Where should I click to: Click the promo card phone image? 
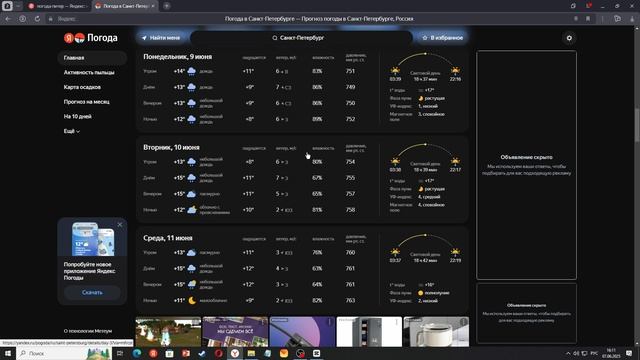[x=93, y=239]
